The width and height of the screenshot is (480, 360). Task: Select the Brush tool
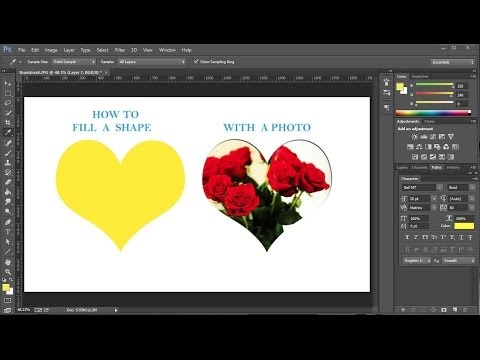[8, 153]
